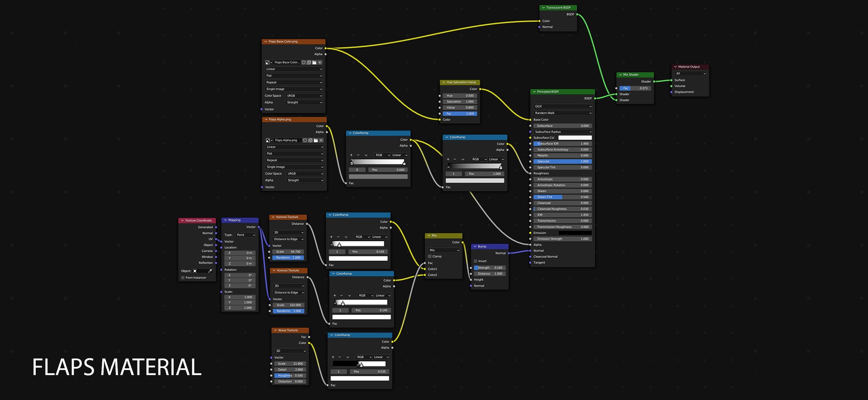Add color stop with plus in Noise's ColorRamp
868x400 pixels.
pyautogui.click(x=333, y=357)
